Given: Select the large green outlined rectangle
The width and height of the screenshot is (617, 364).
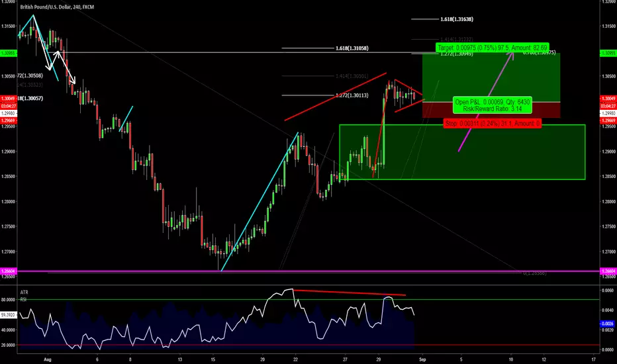Looking at the screenshot, I should point(462,152).
